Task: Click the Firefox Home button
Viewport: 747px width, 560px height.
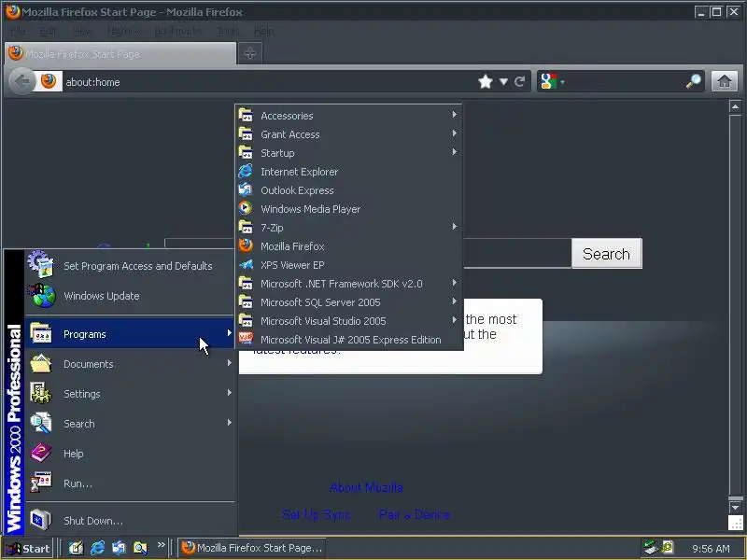Action: [725, 81]
